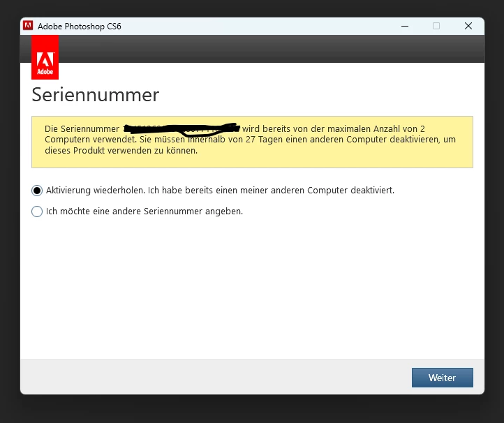Click the Weiter button
Screen dimensions: 504x423
[443, 378]
